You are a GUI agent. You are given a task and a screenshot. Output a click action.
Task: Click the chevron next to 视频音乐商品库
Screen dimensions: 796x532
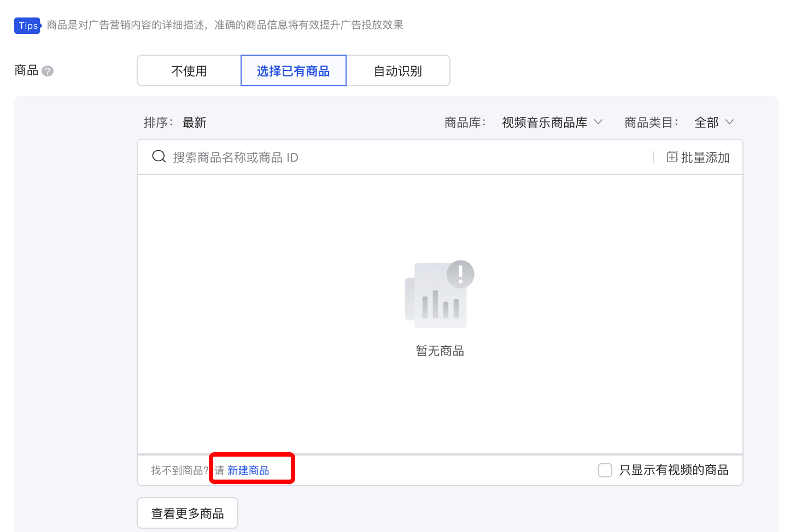tap(599, 122)
